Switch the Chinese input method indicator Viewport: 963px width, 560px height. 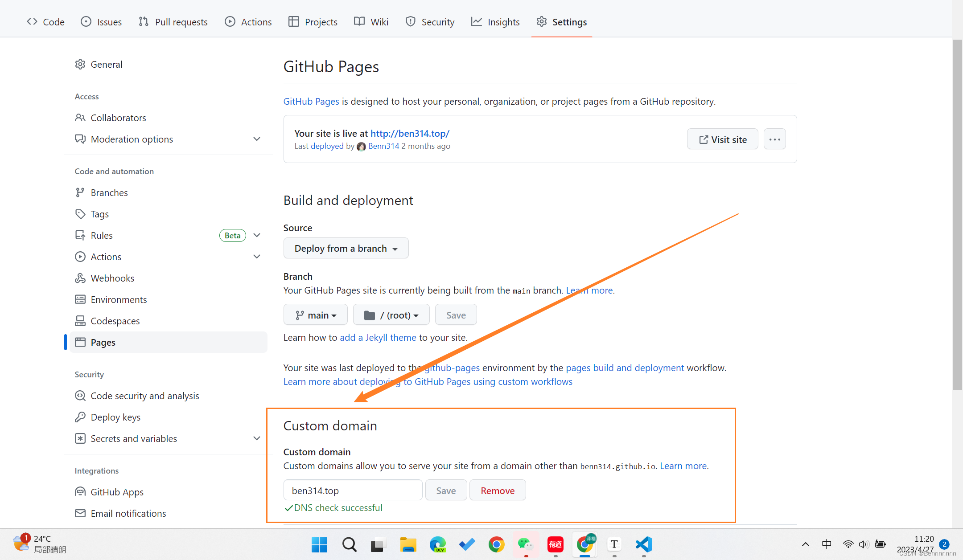pos(827,544)
